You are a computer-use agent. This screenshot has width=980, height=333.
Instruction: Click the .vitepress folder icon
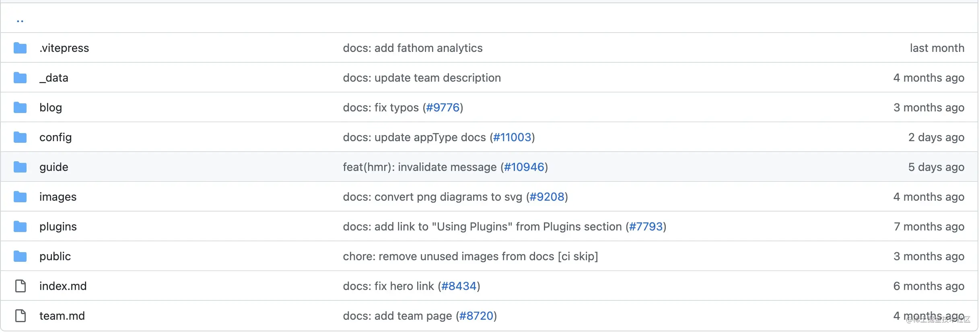point(20,48)
